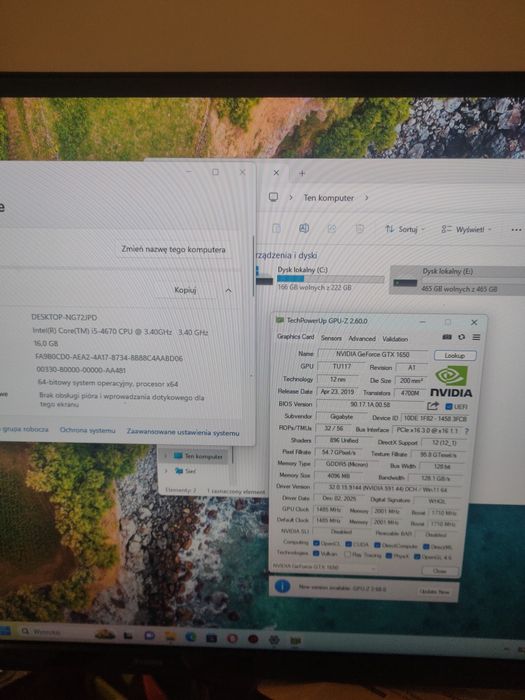The height and width of the screenshot is (700, 525).
Task: Take a GPU-Z screenshot with the camera icon
Action: (446, 337)
